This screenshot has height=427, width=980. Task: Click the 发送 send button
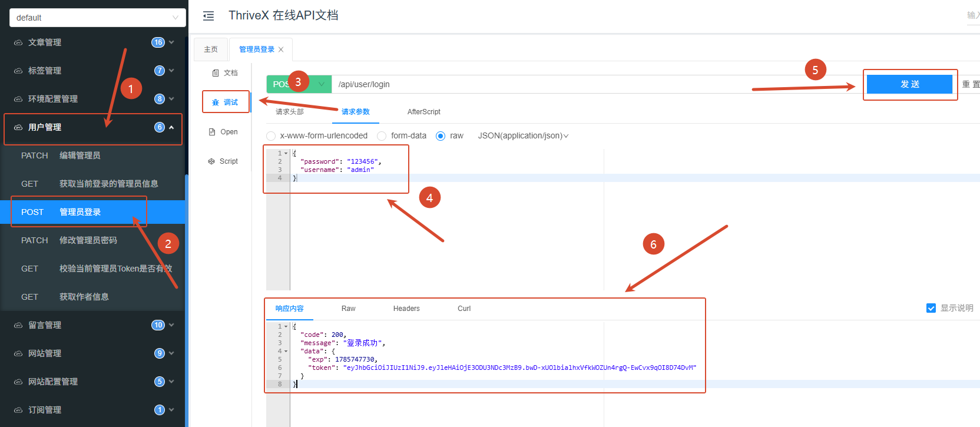[909, 84]
